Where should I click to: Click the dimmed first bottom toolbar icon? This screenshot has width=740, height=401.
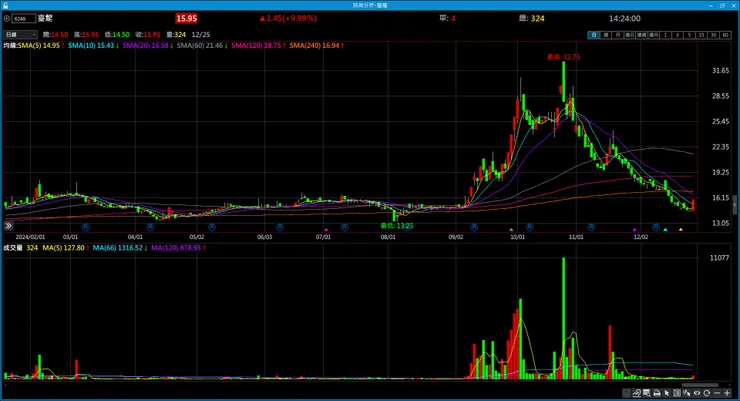coord(626,393)
